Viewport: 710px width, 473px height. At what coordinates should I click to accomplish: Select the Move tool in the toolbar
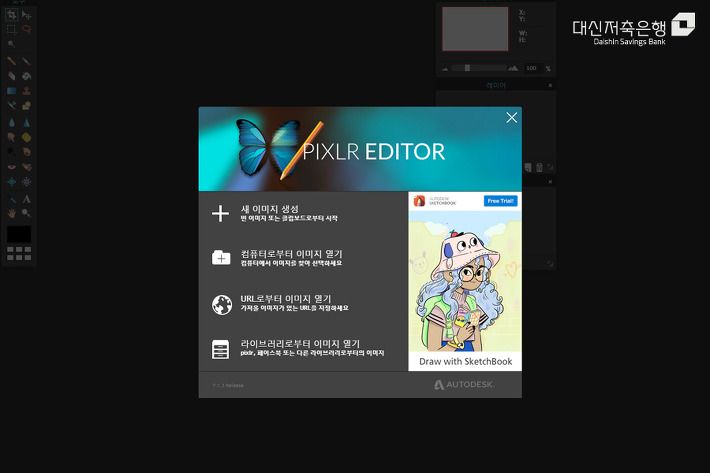coord(26,15)
